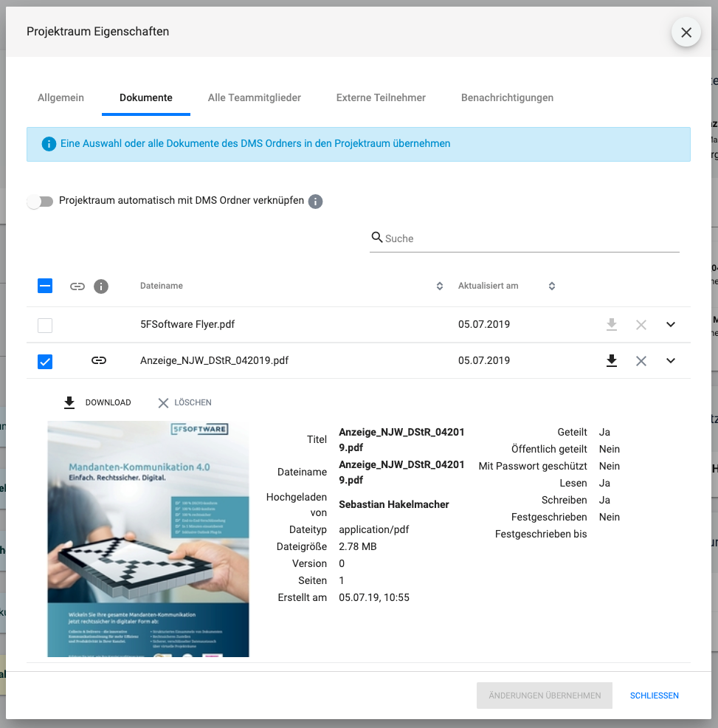Click the search magnifier icon
The height and width of the screenshot is (728, 718).
[377, 237]
